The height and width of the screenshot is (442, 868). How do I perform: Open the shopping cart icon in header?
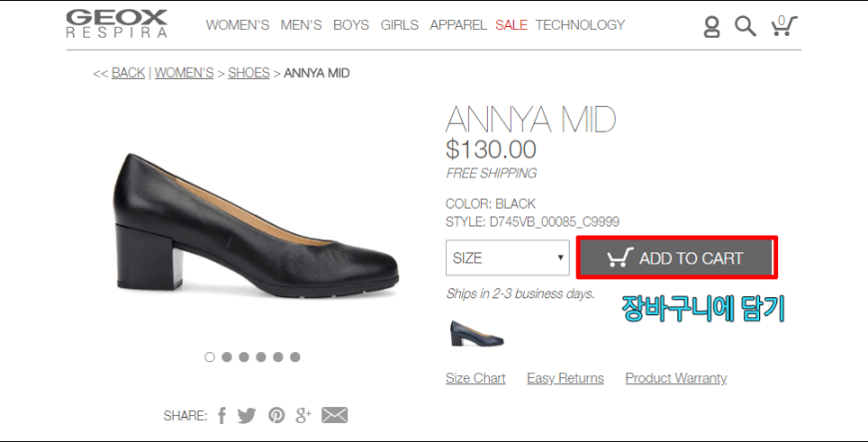pos(784,26)
